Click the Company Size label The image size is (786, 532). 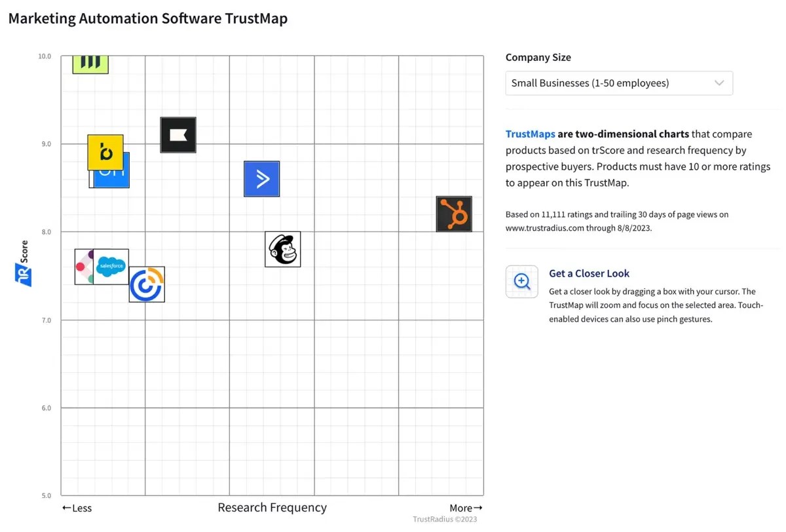click(538, 57)
